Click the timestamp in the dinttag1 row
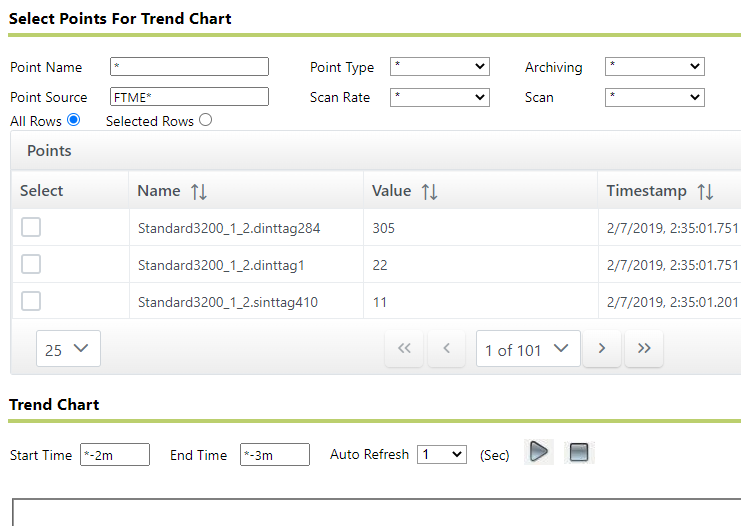 pos(673,265)
